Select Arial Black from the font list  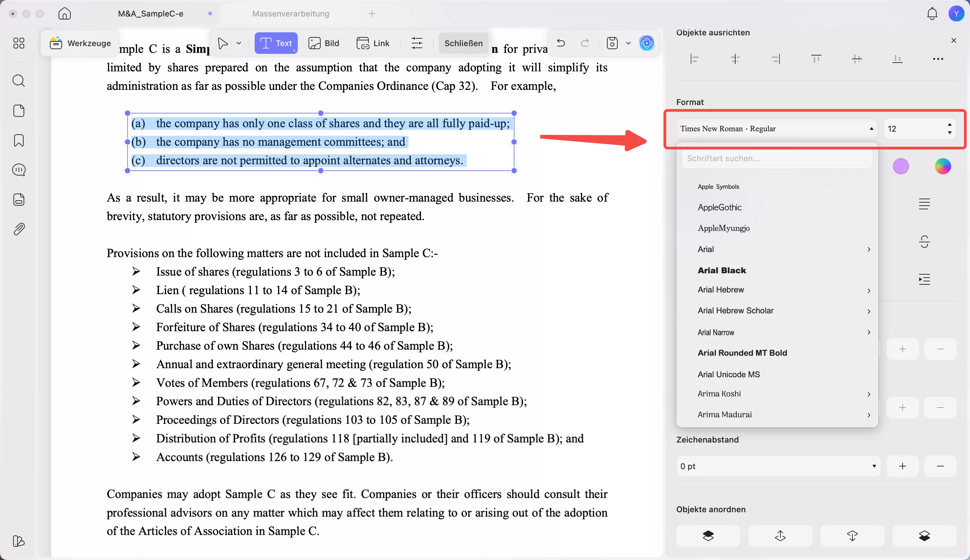(x=722, y=270)
